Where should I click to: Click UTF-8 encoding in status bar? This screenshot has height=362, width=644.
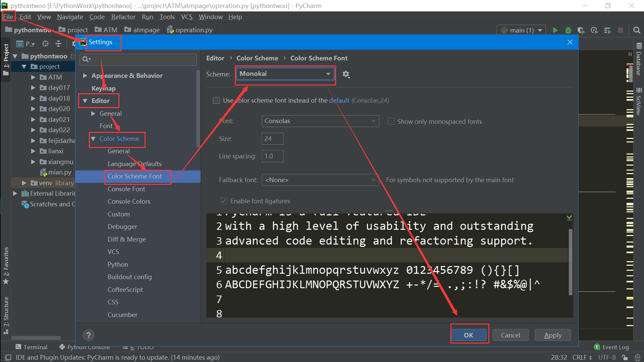(x=607, y=358)
